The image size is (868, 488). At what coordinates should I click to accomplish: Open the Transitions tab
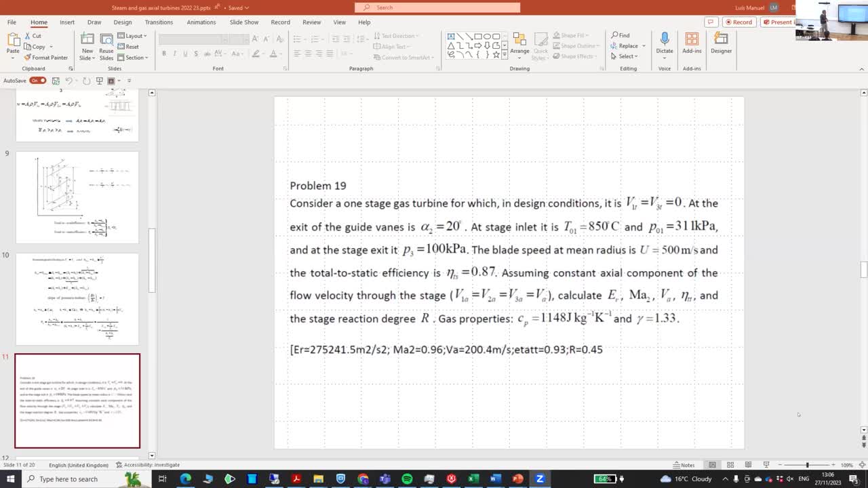tap(159, 22)
